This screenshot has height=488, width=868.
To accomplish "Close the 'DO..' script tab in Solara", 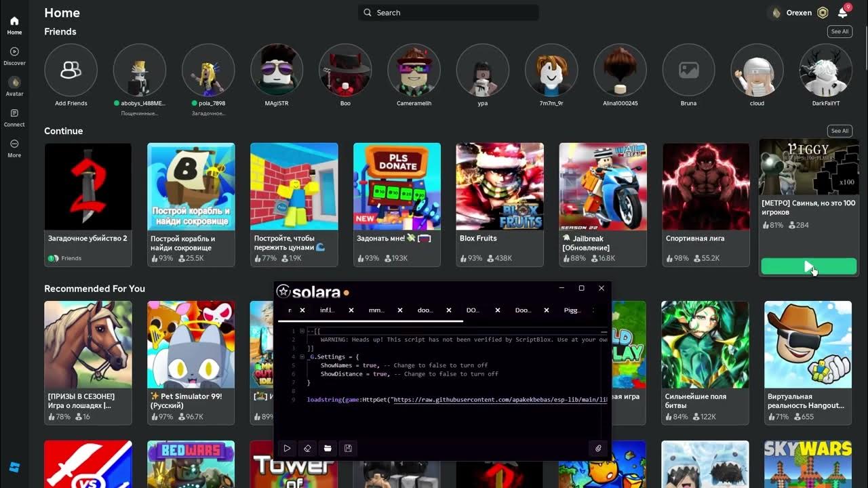I will 498,310.
